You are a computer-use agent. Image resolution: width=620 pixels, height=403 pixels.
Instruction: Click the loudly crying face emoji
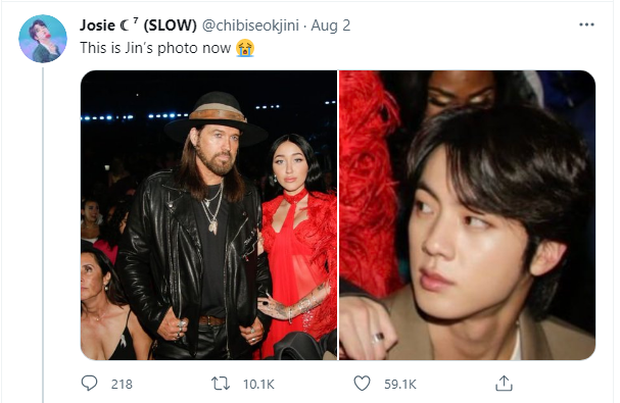(x=245, y=48)
